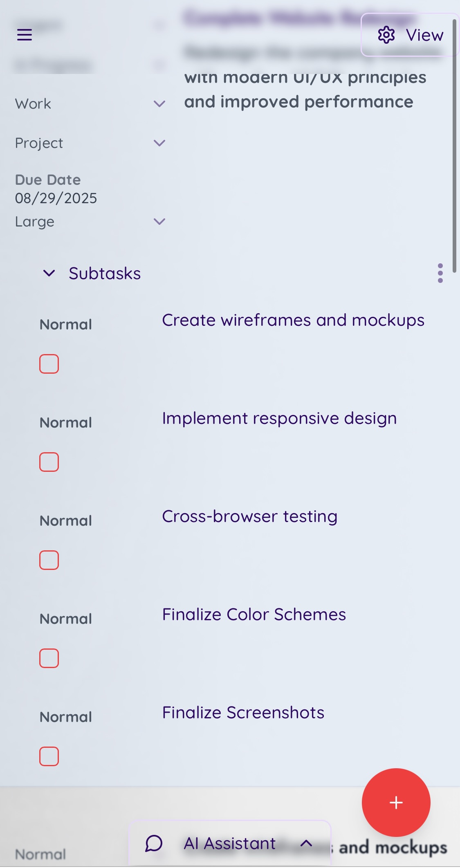Image resolution: width=460 pixels, height=868 pixels.
Task: Open the Finalize Screenshots subtask
Action: click(x=243, y=713)
